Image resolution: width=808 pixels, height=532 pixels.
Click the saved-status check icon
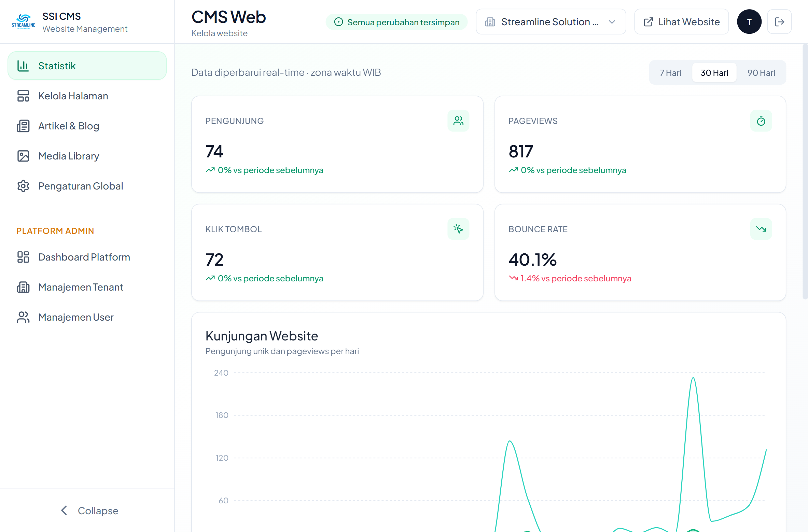coord(338,22)
